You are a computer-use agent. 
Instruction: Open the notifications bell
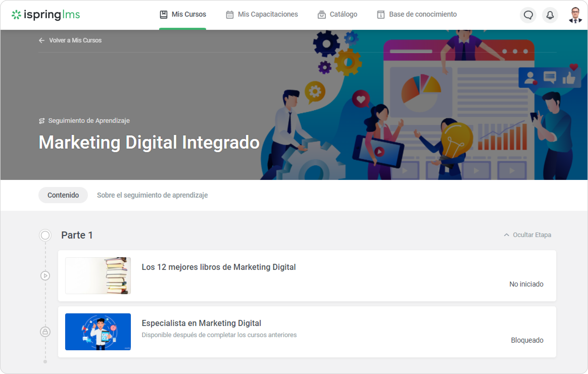550,15
